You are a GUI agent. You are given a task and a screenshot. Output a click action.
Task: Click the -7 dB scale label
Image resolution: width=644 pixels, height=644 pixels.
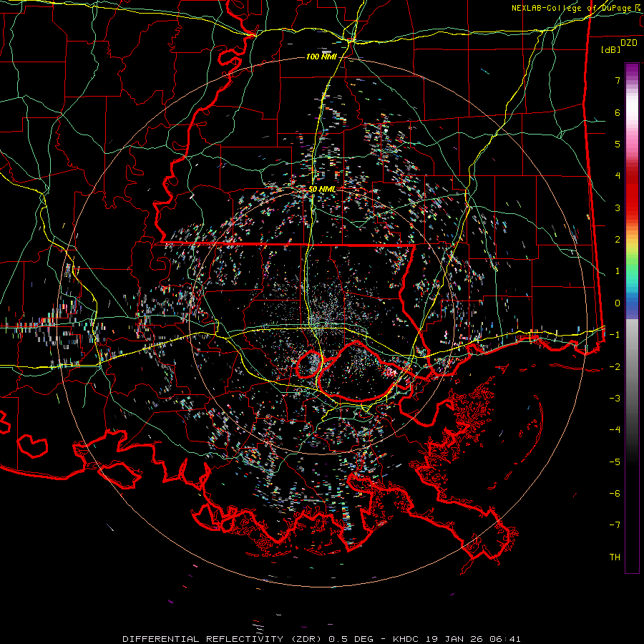[x=615, y=525]
